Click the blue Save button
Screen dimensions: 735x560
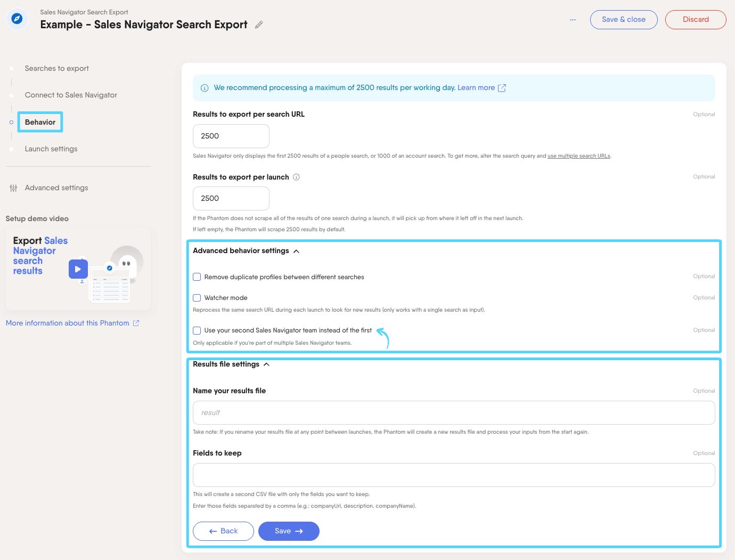pos(289,531)
